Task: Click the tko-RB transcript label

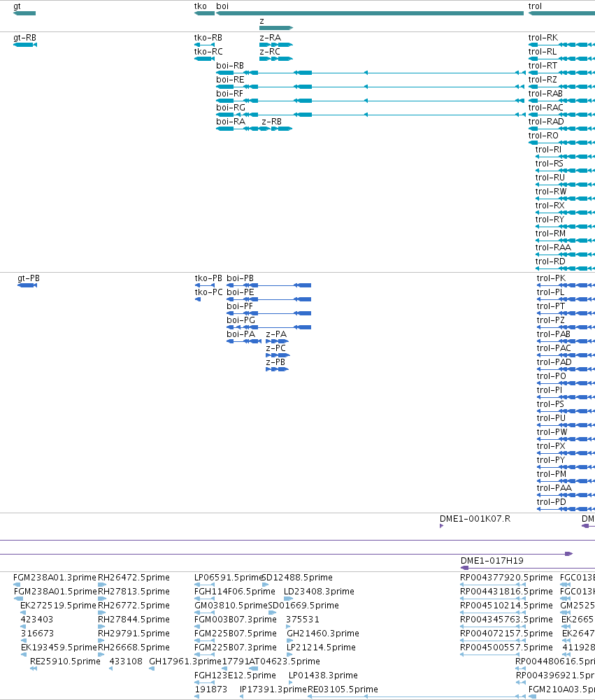Action: tap(208, 38)
